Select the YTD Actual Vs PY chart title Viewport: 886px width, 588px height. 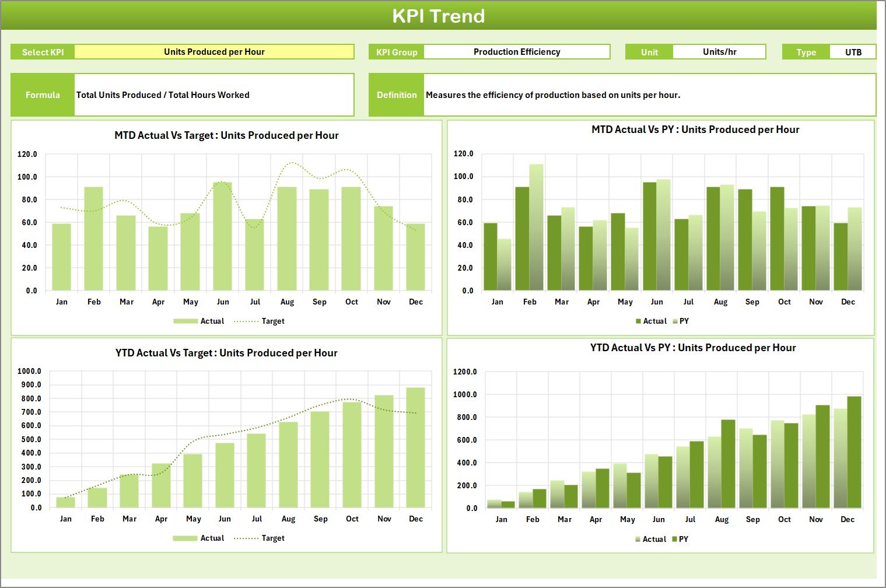692,348
